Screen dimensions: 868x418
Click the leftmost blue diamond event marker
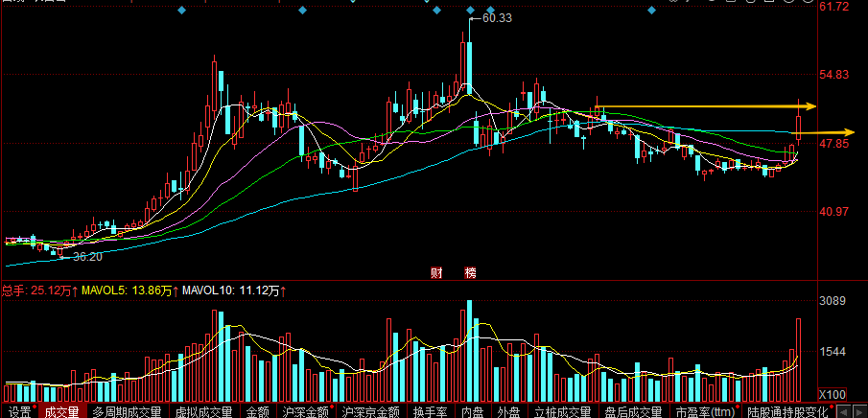coord(181,10)
